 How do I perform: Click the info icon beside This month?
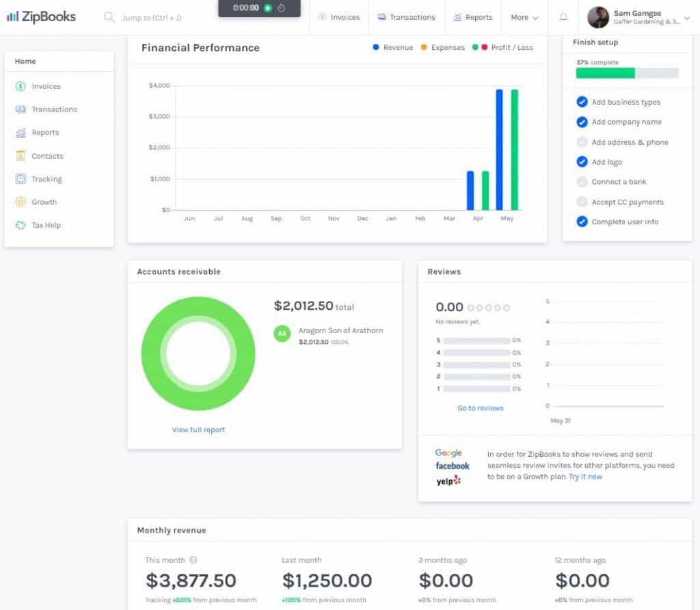point(193,560)
